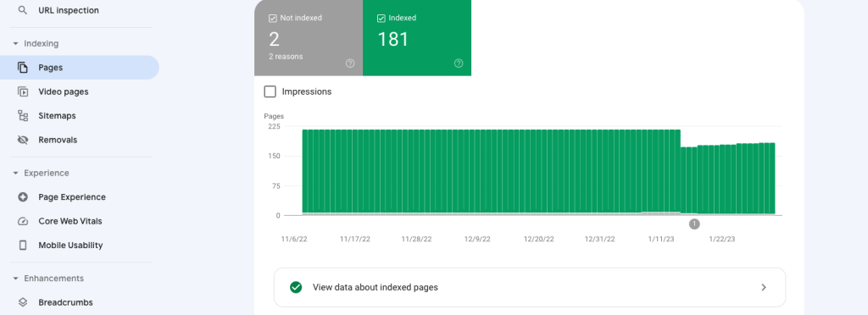Collapse the Experience section

(15, 173)
